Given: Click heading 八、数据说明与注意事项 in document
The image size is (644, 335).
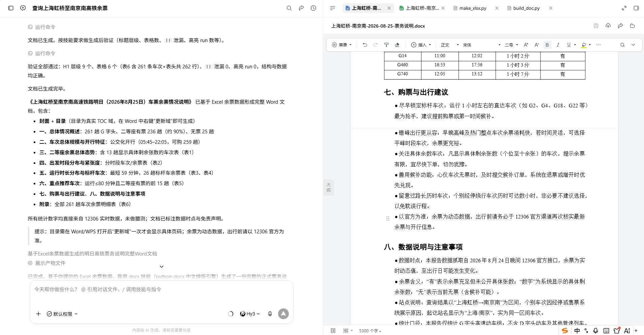Looking at the screenshot, I should pos(423,247).
